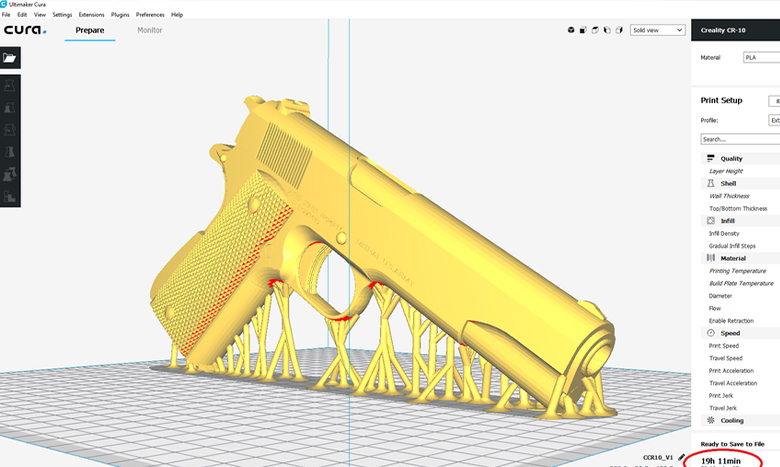Select the Per Model Settings tool
Screen dimensions: 780x467
tap(9, 174)
